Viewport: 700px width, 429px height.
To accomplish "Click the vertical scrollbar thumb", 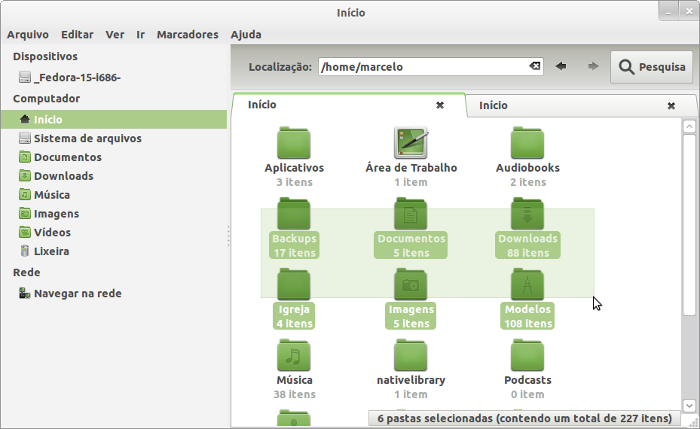I will [689, 225].
